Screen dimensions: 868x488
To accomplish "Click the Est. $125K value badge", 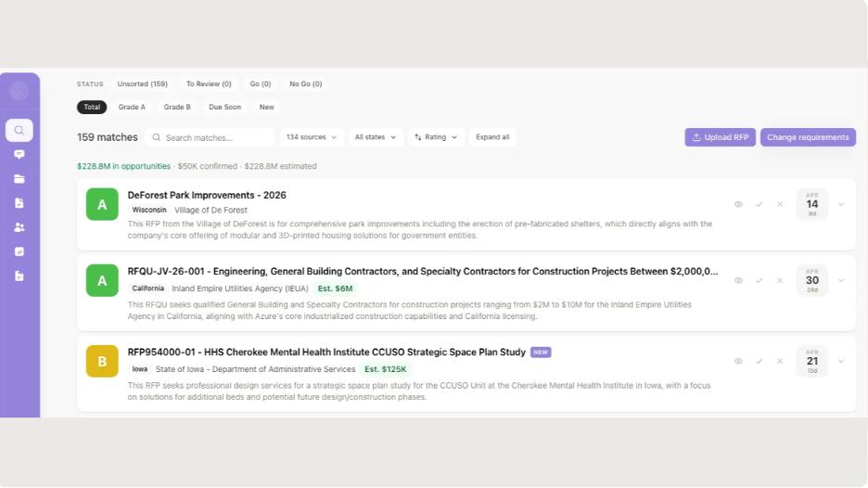I will (x=385, y=369).
